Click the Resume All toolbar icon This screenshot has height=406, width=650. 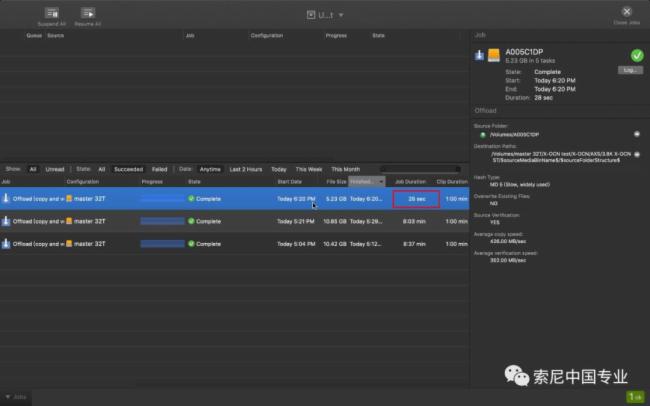88,13
